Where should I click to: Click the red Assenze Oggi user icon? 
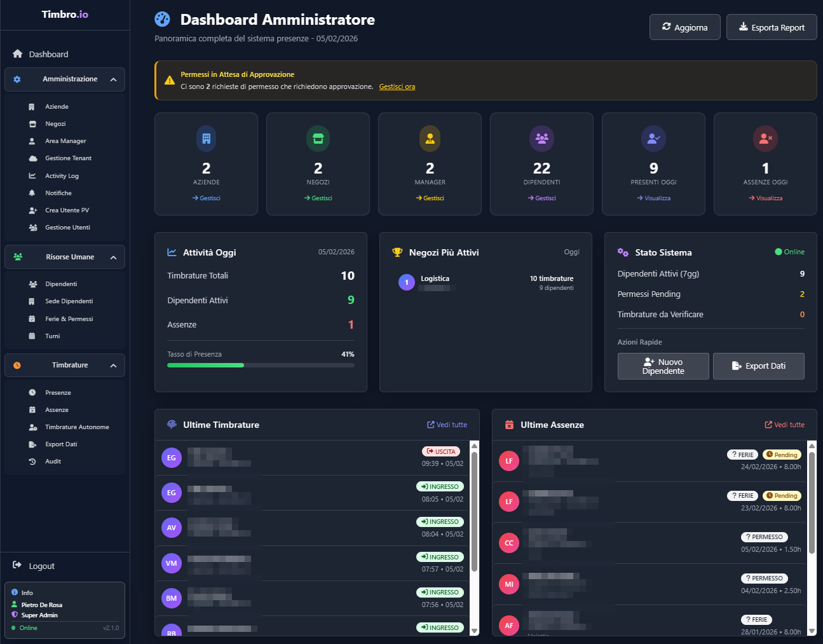pos(765,139)
